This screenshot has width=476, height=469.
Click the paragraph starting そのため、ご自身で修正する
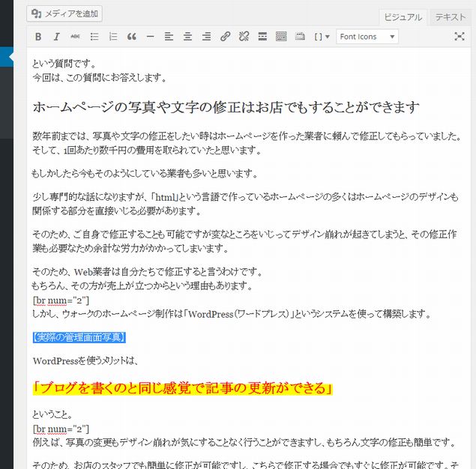(244, 241)
